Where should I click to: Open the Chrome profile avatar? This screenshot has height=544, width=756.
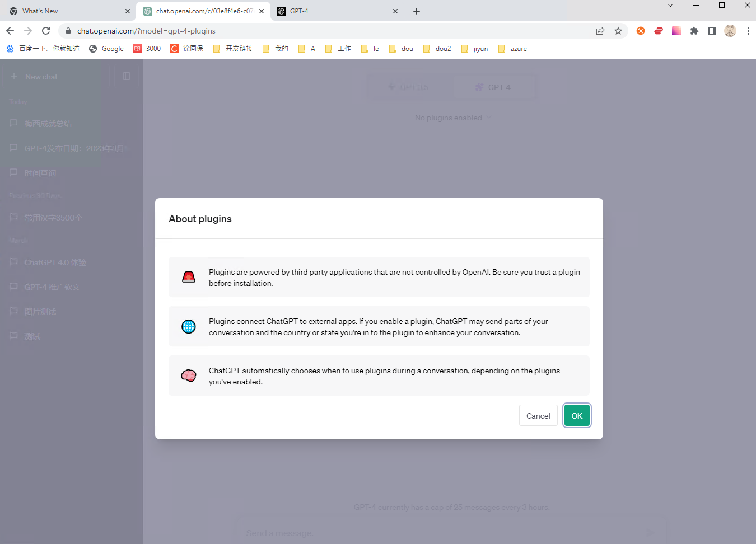730,31
